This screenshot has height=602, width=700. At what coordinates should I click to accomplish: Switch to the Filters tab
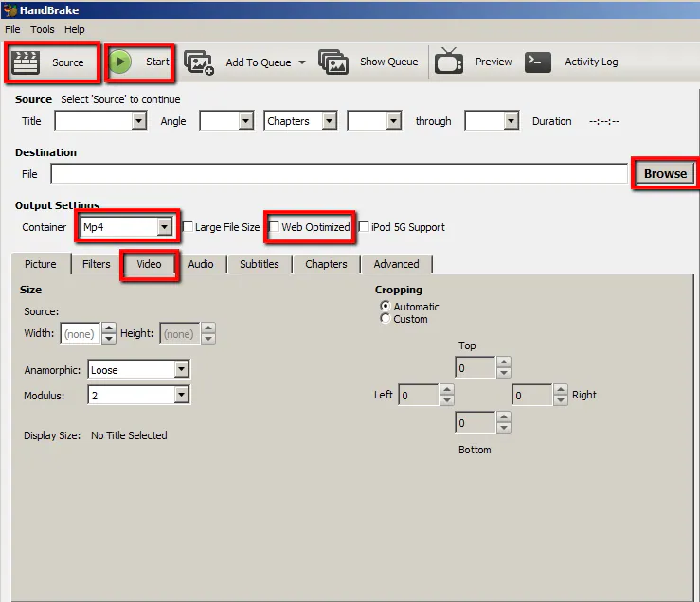(x=97, y=264)
